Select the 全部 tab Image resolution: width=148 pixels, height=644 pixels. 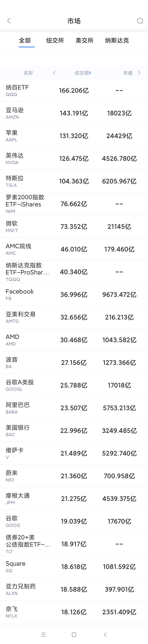click(25, 40)
